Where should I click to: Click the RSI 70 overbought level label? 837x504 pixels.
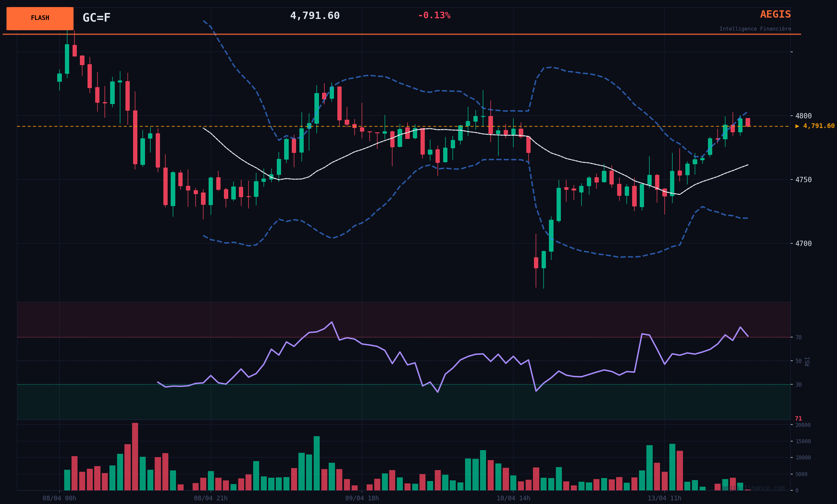pyautogui.click(x=798, y=338)
